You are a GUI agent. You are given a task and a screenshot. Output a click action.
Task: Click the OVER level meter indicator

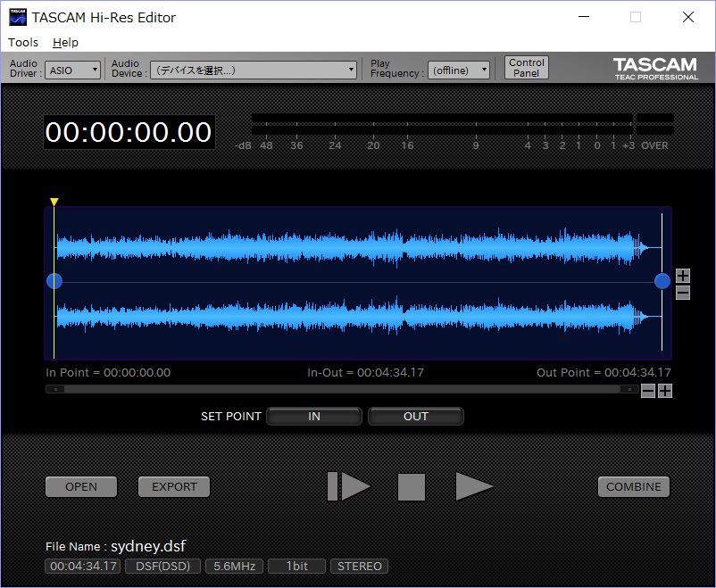point(654,124)
